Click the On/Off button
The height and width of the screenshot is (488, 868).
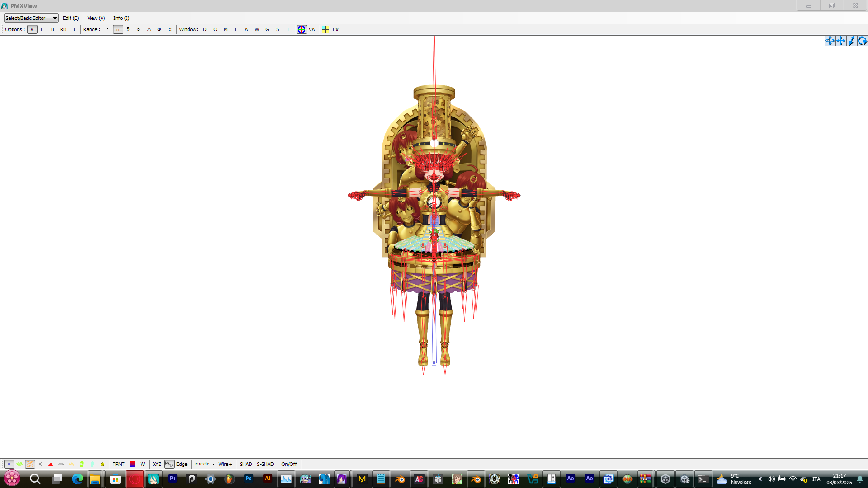[289, 464]
